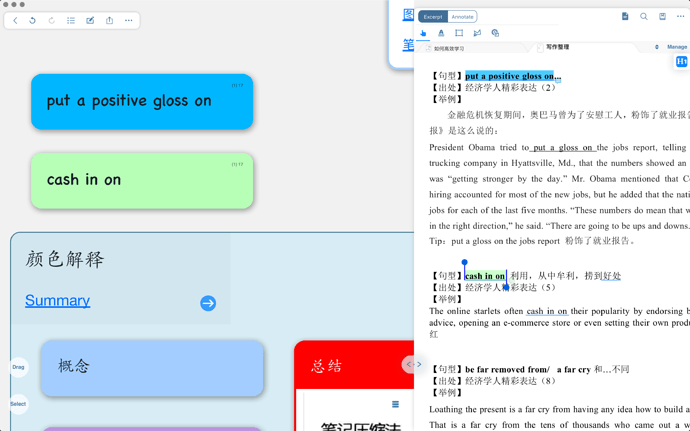
Task: Click the Manage documents button
Action: (677, 47)
